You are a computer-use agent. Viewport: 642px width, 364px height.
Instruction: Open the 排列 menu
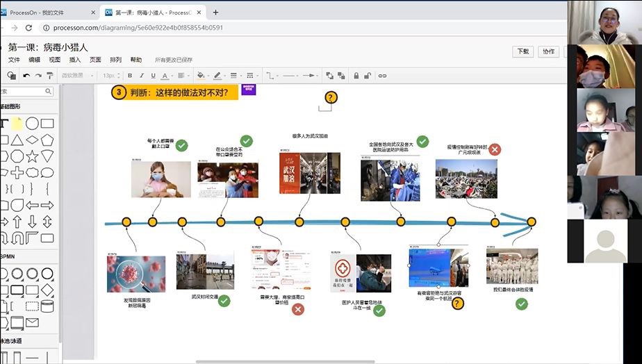tap(116, 59)
